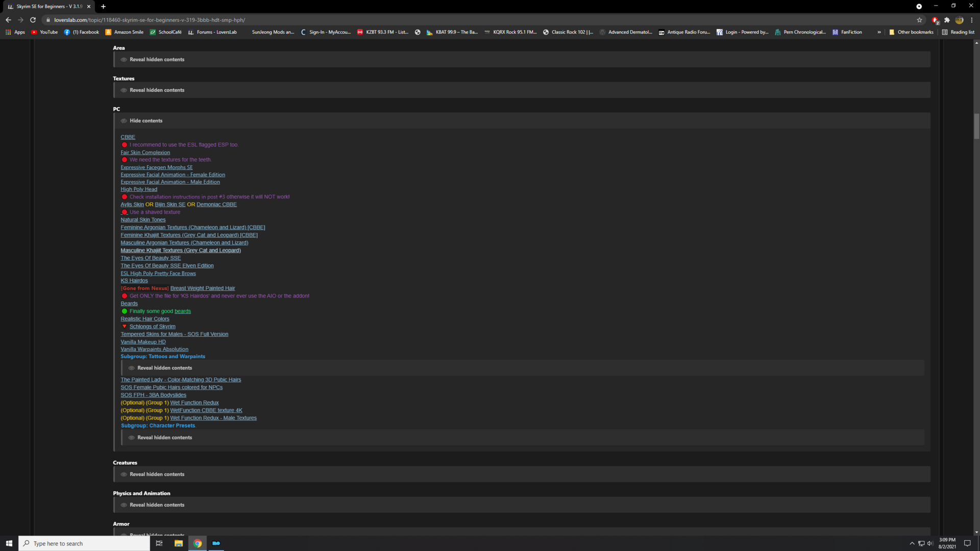Screen dimensions: 980x551
Task: Go back using browser back arrow
Action: [8, 20]
